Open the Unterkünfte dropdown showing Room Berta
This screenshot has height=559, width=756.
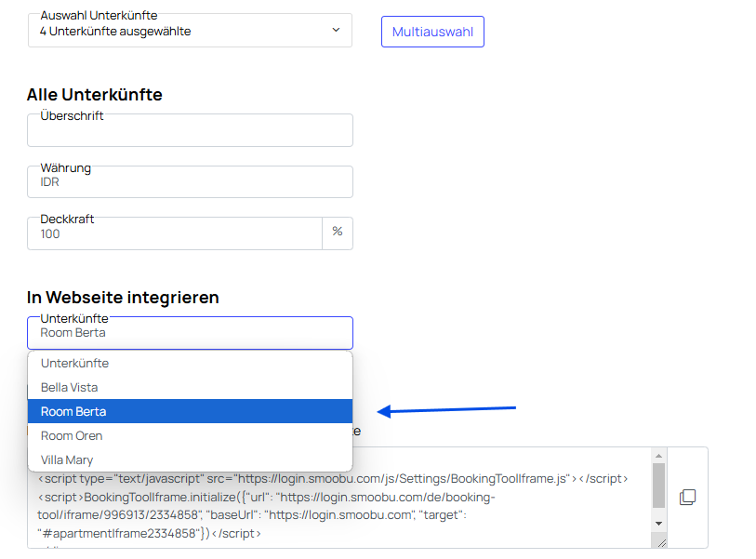(x=190, y=333)
